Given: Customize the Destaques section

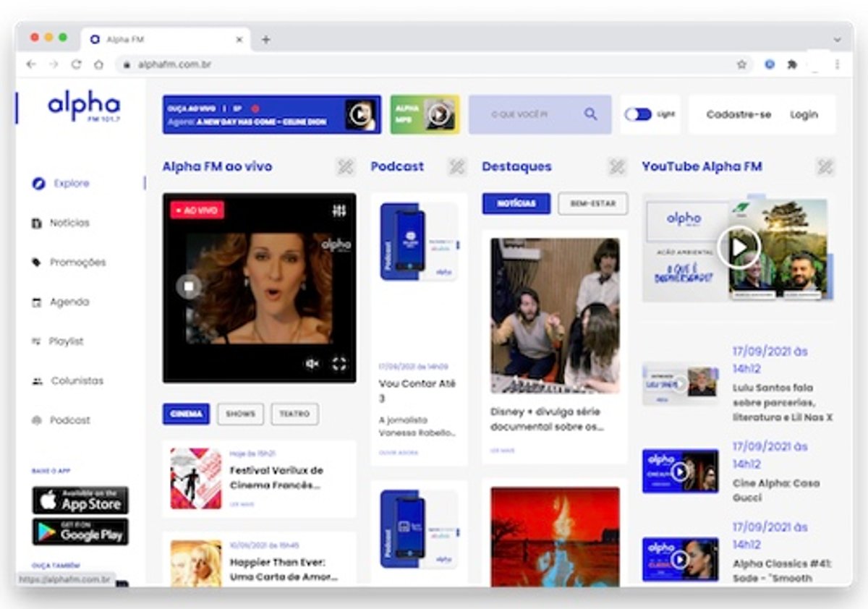Looking at the screenshot, I should coord(616,167).
